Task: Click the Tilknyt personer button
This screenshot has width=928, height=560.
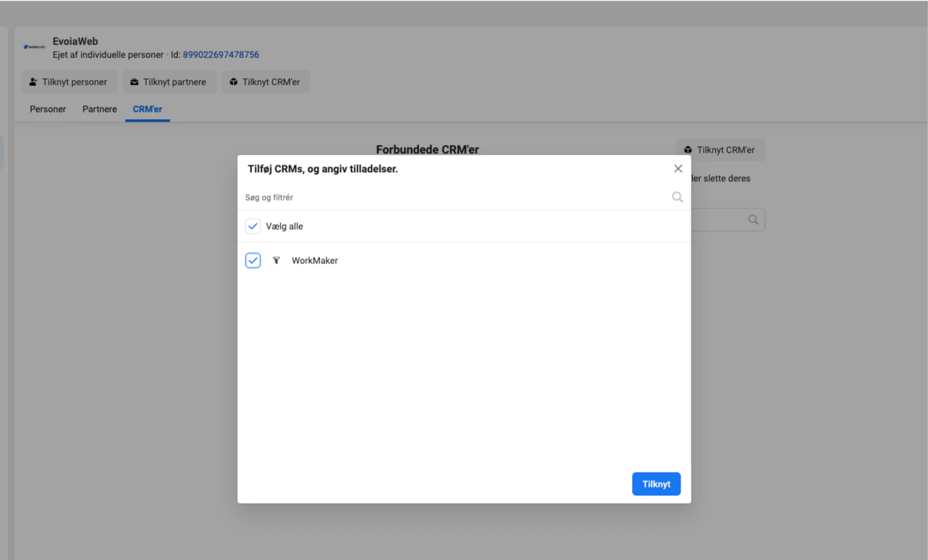Action: pos(69,82)
